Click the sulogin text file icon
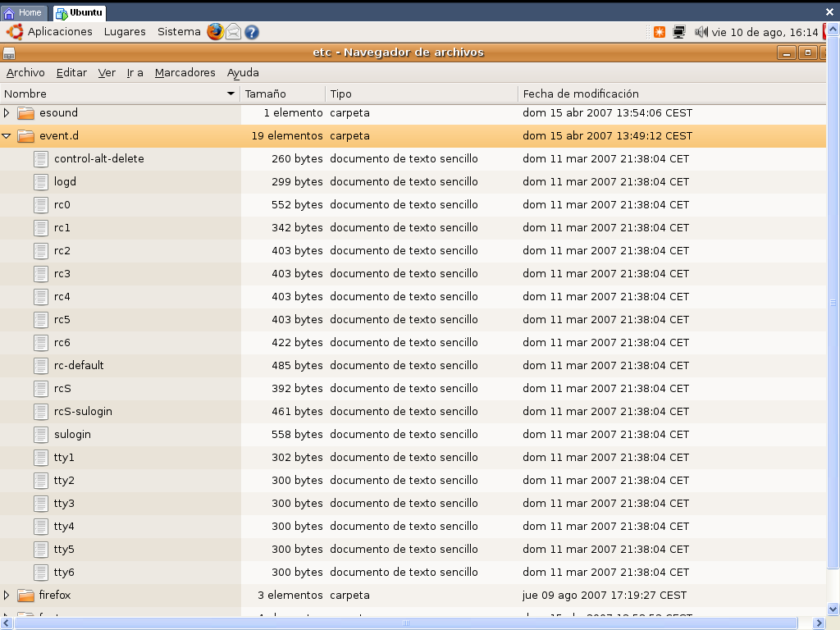 click(x=41, y=435)
